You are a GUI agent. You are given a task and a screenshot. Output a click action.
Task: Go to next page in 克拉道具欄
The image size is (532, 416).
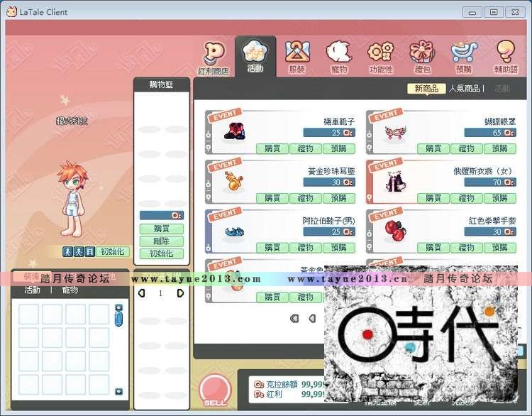click(x=180, y=293)
